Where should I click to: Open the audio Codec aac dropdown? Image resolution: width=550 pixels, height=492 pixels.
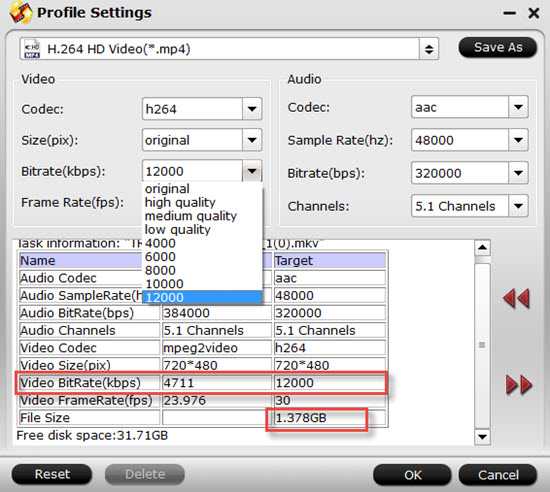[x=518, y=107]
